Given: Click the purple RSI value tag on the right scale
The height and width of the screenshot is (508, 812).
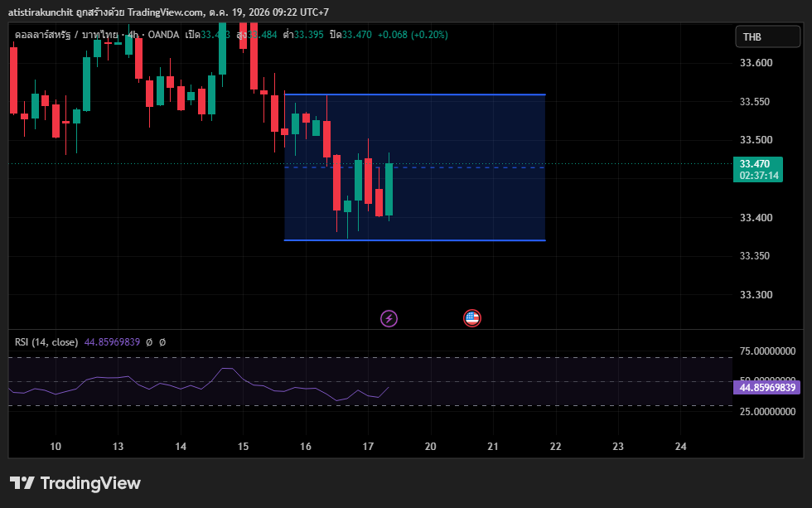Looking at the screenshot, I should pos(766,387).
